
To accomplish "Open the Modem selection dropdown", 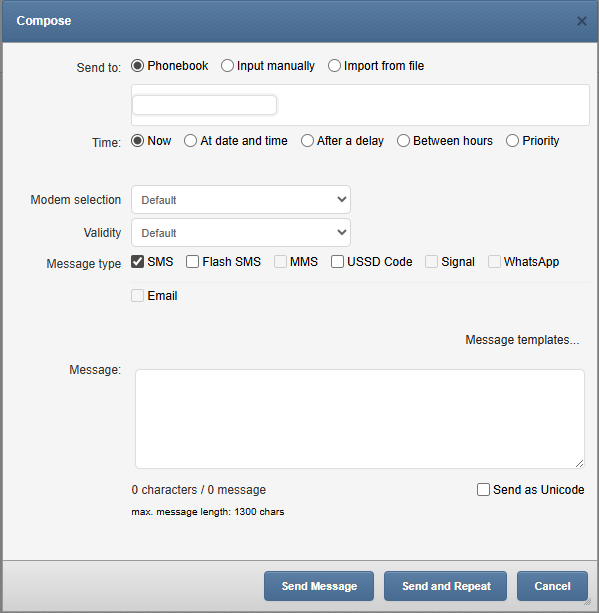I will point(241,200).
